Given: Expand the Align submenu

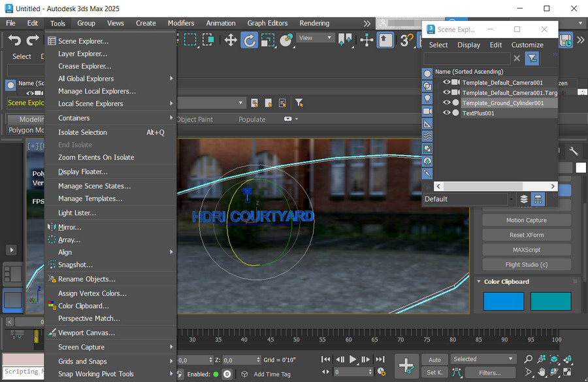Looking at the screenshot, I should click(x=110, y=252).
